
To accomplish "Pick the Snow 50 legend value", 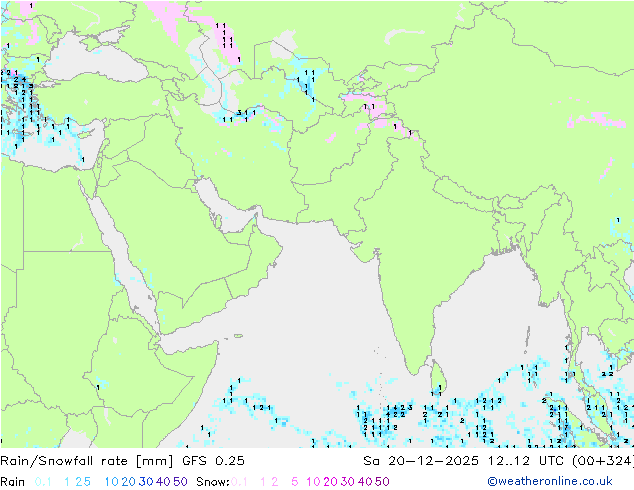I will click(382, 482).
